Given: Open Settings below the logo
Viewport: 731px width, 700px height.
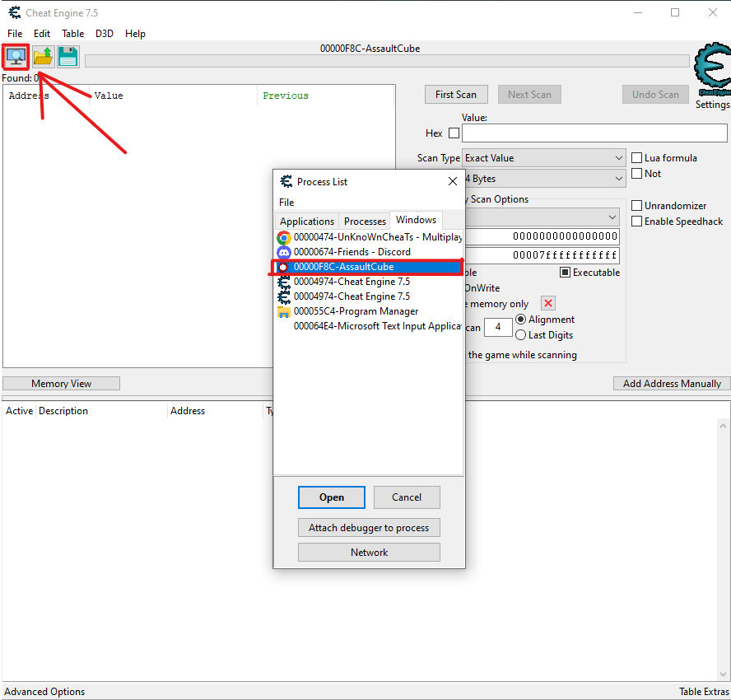Looking at the screenshot, I should click(712, 105).
